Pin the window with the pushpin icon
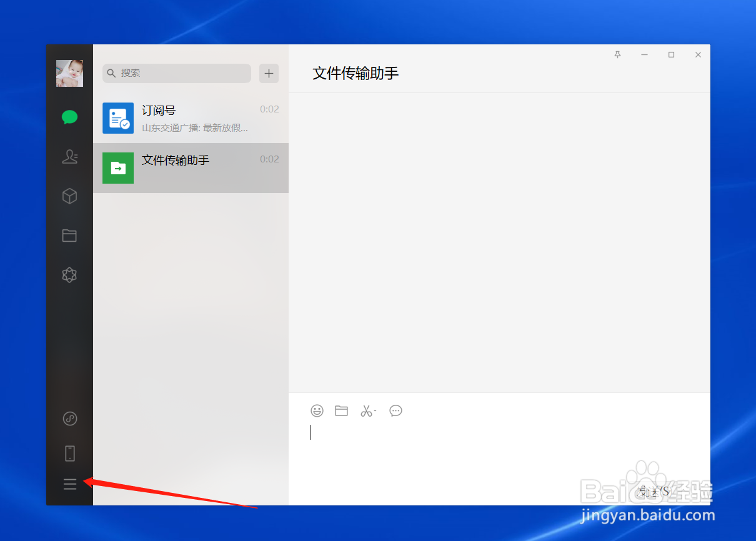 [617, 55]
